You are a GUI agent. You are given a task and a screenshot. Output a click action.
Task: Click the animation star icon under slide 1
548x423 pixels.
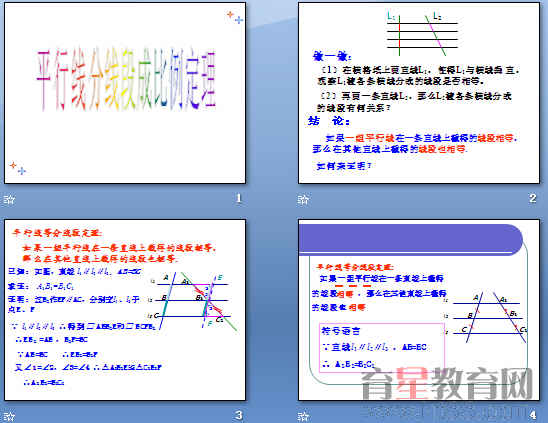click(x=9, y=199)
